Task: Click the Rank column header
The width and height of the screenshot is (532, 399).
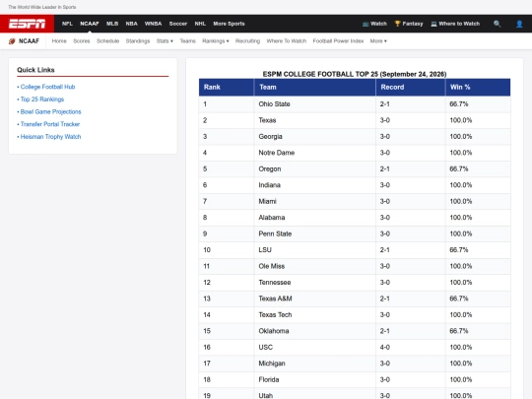Action: pyautogui.click(x=226, y=88)
